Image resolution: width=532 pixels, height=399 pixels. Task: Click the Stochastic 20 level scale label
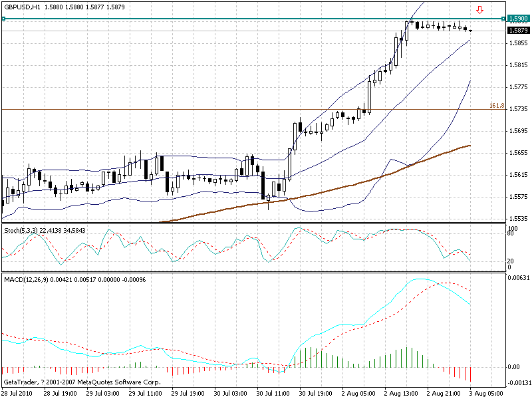coord(511,261)
